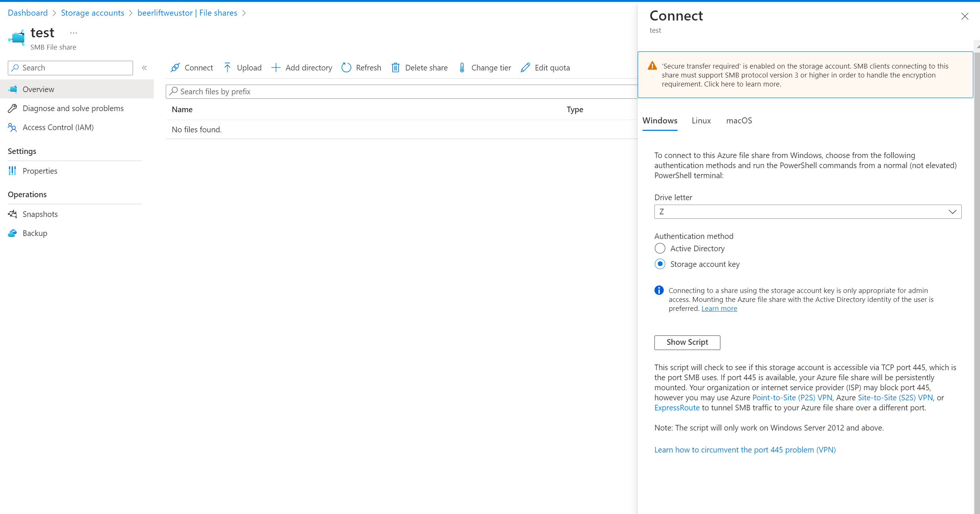980x514 pixels.
Task: Switch to the Windows tab
Action: click(660, 121)
